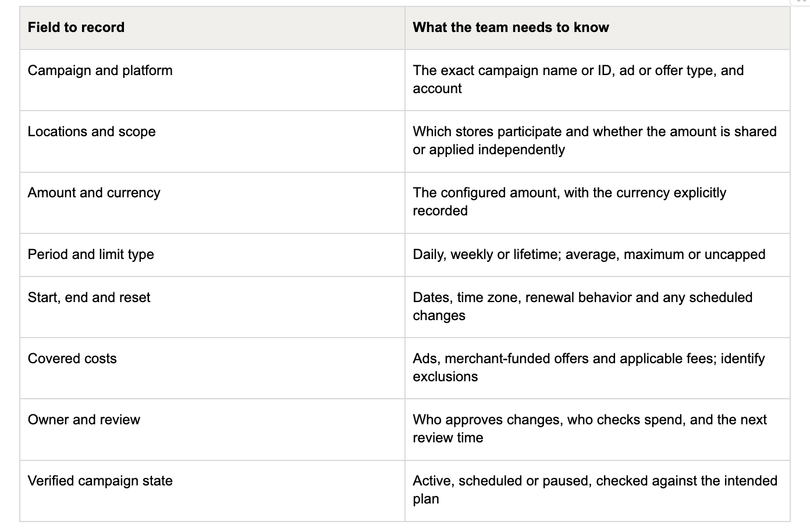The width and height of the screenshot is (810, 532).
Task: Click the 'Covered costs' cell
Action: tap(212, 368)
